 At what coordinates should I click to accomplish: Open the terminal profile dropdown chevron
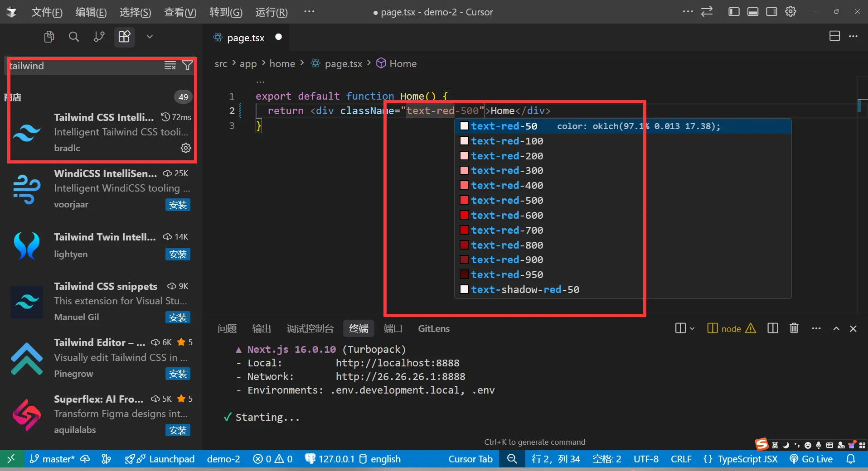(x=691, y=329)
